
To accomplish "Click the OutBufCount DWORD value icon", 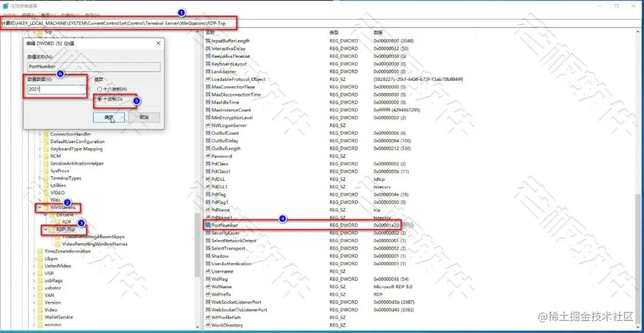I will click(208, 133).
